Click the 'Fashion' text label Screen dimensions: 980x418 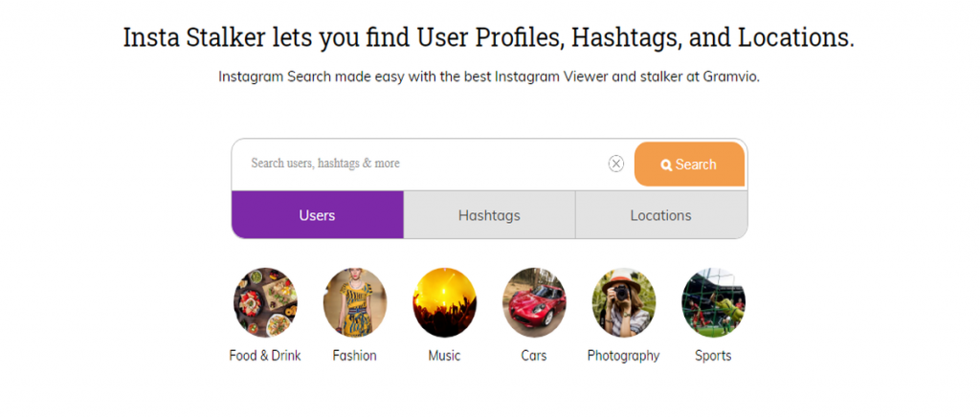tap(354, 356)
